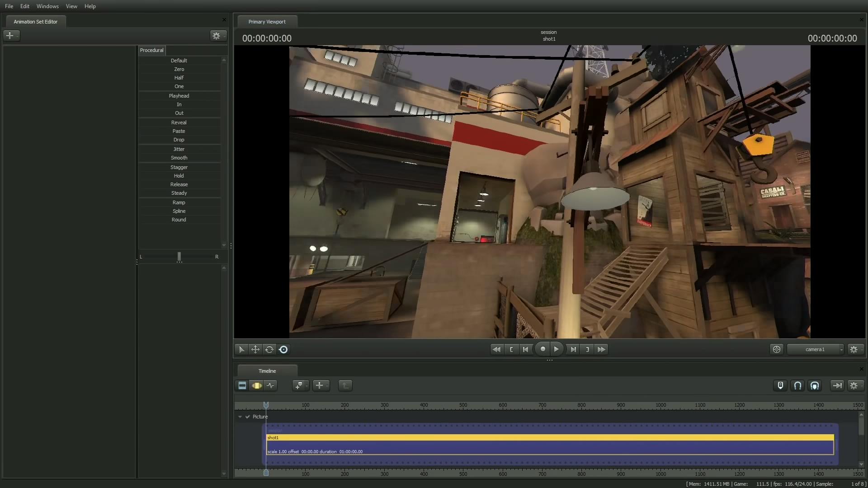Image resolution: width=868 pixels, height=488 pixels.
Task: Switch to Motion Editor mode
Action: (256, 385)
